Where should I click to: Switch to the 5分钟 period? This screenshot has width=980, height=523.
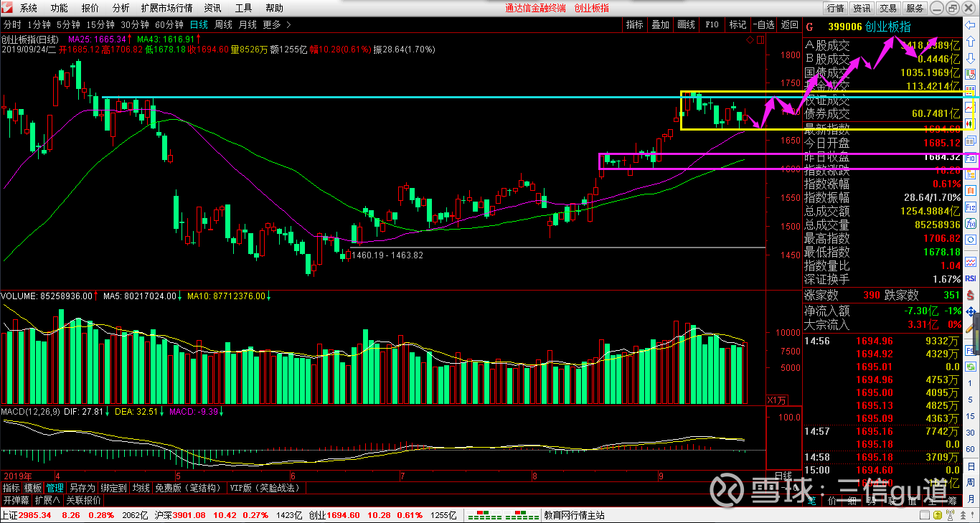[x=68, y=24]
